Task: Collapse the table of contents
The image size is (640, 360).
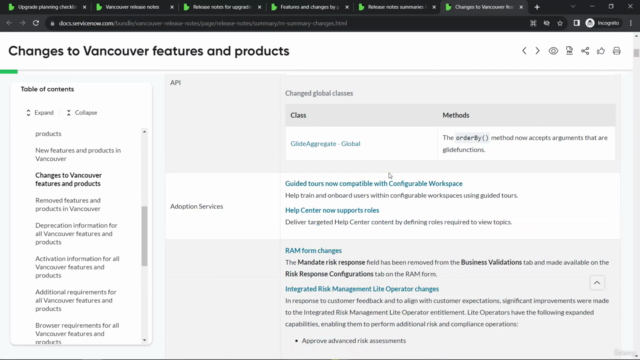Action: [x=82, y=113]
